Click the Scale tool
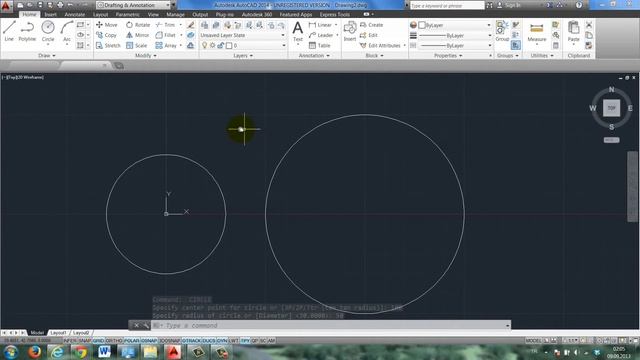 tap(137, 45)
